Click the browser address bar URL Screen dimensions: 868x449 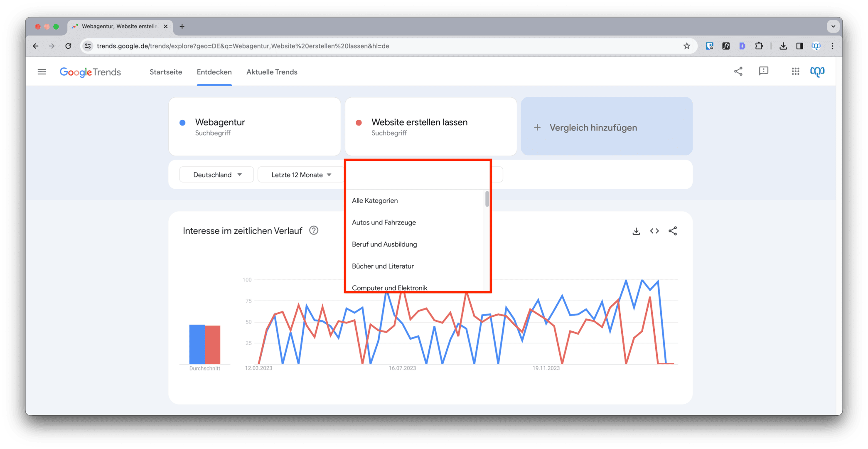pos(243,46)
